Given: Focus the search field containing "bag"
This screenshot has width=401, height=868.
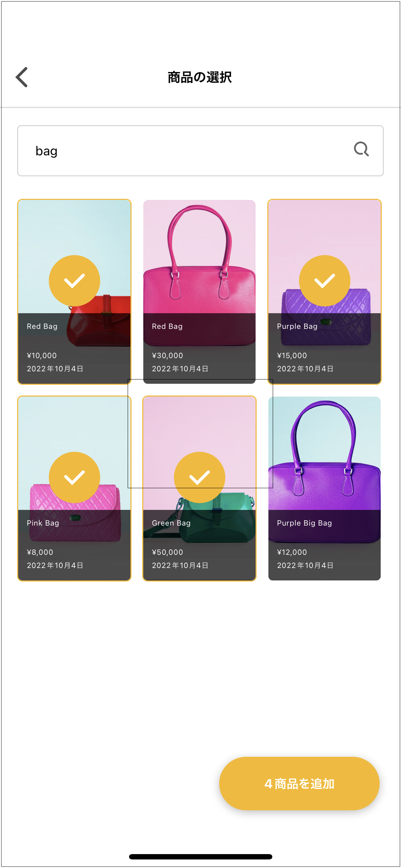Looking at the screenshot, I should click(x=185, y=151).
